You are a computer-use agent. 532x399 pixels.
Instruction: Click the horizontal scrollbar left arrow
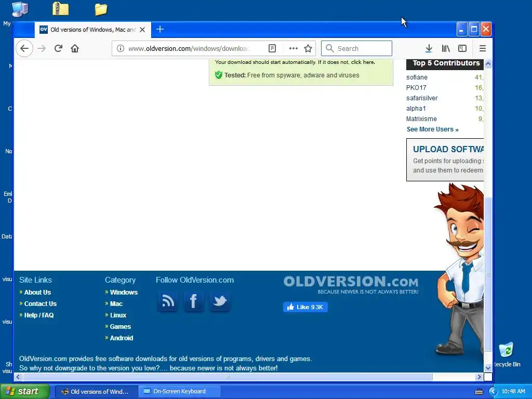pyautogui.click(x=18, y=377)
